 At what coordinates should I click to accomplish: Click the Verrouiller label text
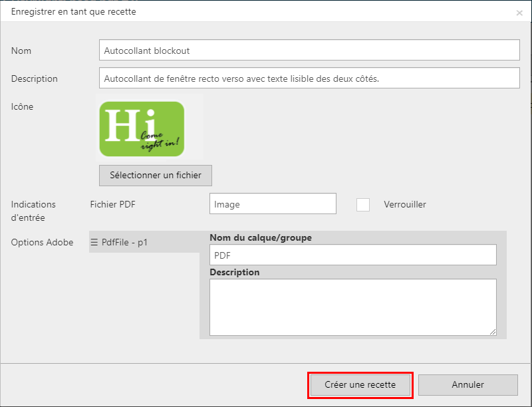(x=405, y=205)
